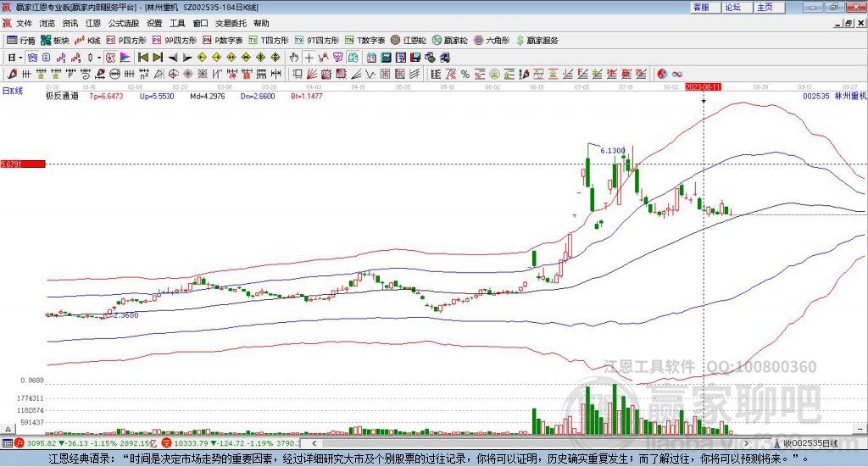
Task: Click the 收002535日线 status text
Action: pyautogui.click(x=810, y=443)
